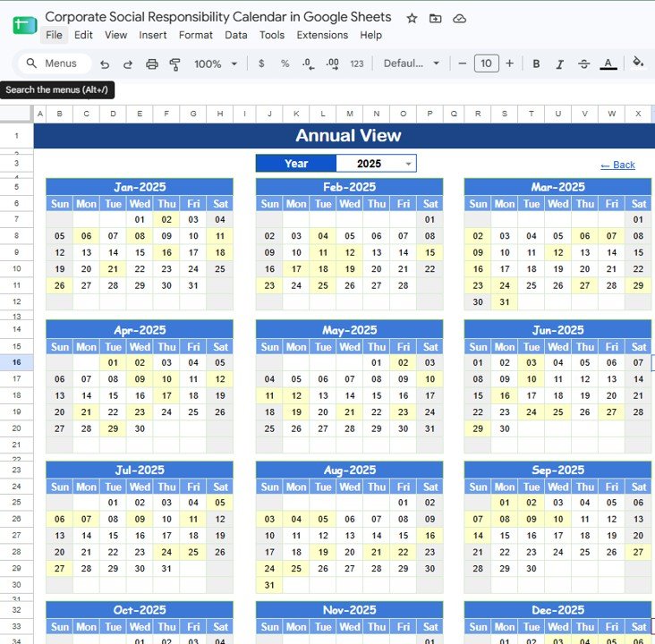Apply strikethrough formatting

[x=584, y=64]
